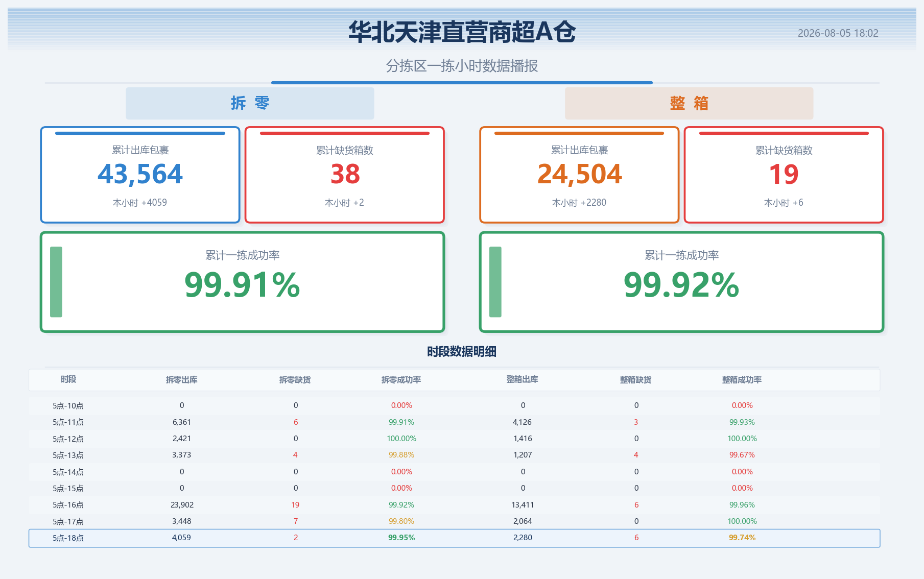Click the 99.92% success rate value
Image resolution: width=924 pixels, height=579 pixels.
(681, 285)
